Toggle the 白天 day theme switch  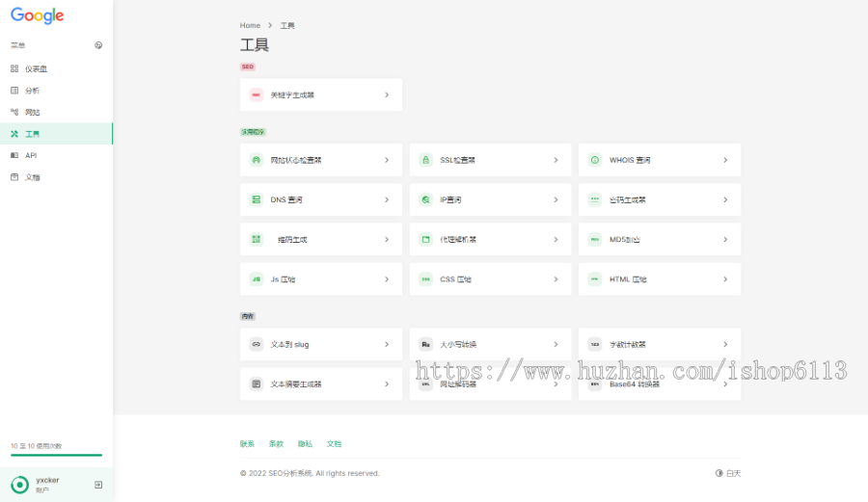pos(728,473)
